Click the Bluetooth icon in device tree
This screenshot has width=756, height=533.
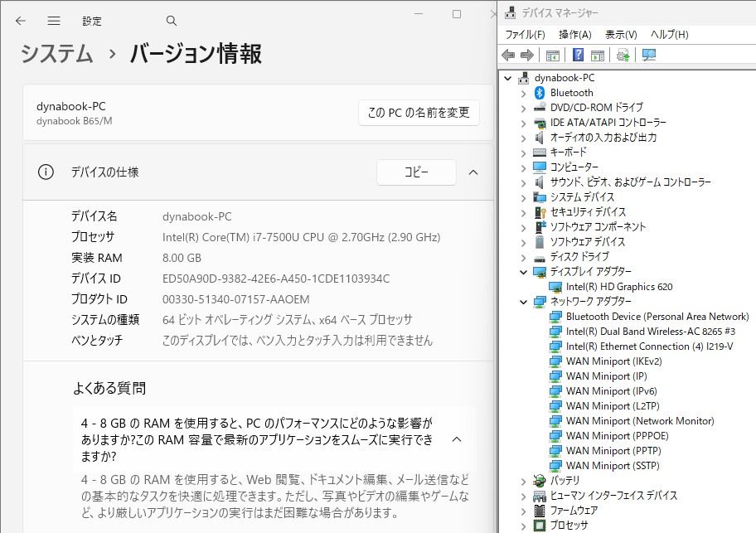[x=540, y=93]
